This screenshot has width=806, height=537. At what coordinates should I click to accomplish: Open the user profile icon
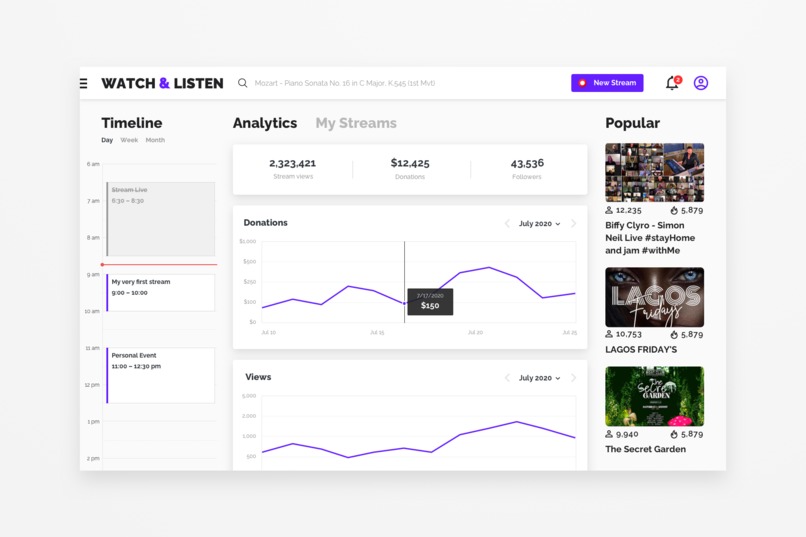[701, 83]
